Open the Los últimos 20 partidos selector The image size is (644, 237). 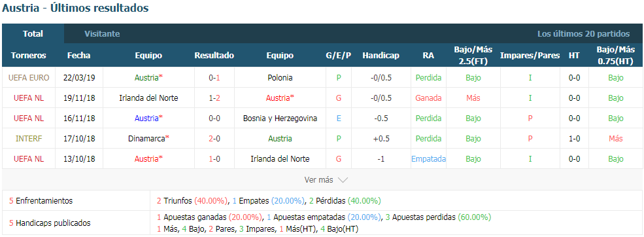(x=583, y=34)
